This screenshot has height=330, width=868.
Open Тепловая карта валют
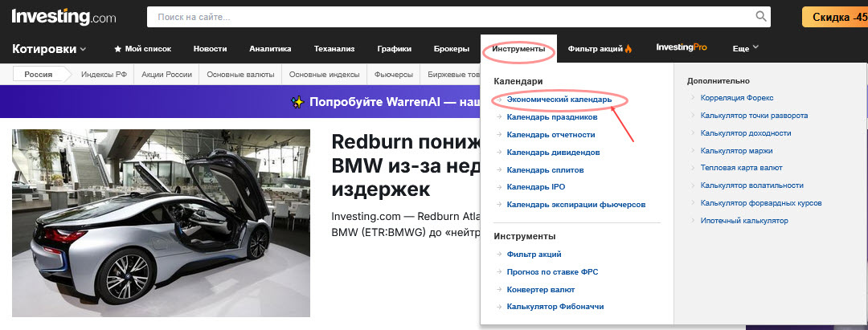741,168
